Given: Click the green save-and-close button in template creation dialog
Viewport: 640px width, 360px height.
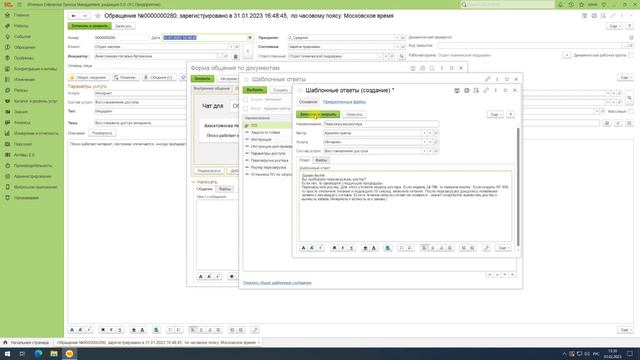Looking at the screenshot, I should pos(318,114).
